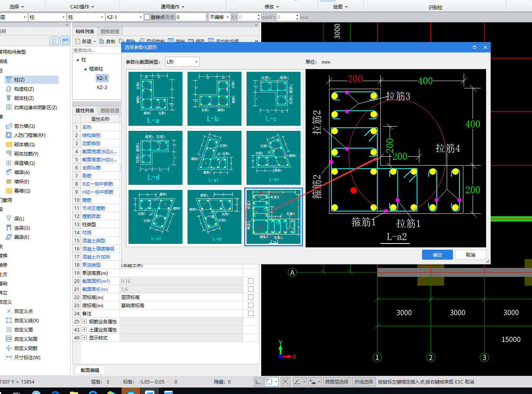This screenshot has height=394, width=532.
Task: Select the 自定义钢筋 custom rebar icon
Action: point(8,348)
